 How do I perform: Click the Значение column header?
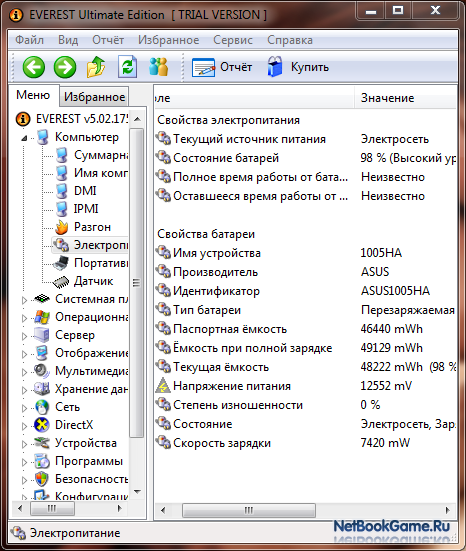pos(405,98)
